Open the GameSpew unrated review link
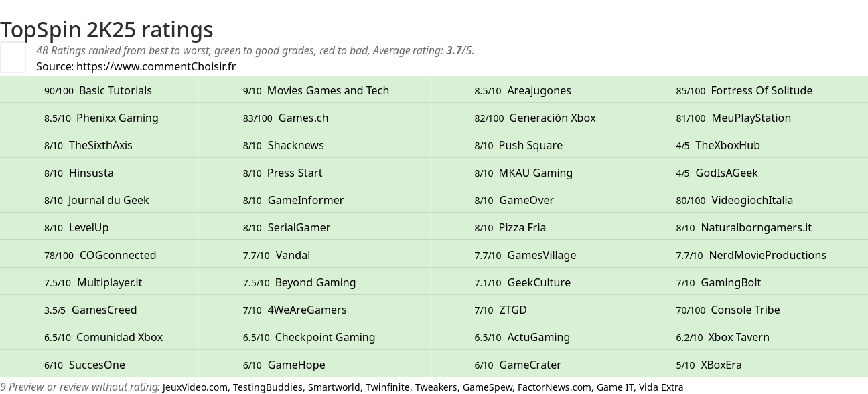The height and width of the screenshot is (394, 868). click(488, 387)
